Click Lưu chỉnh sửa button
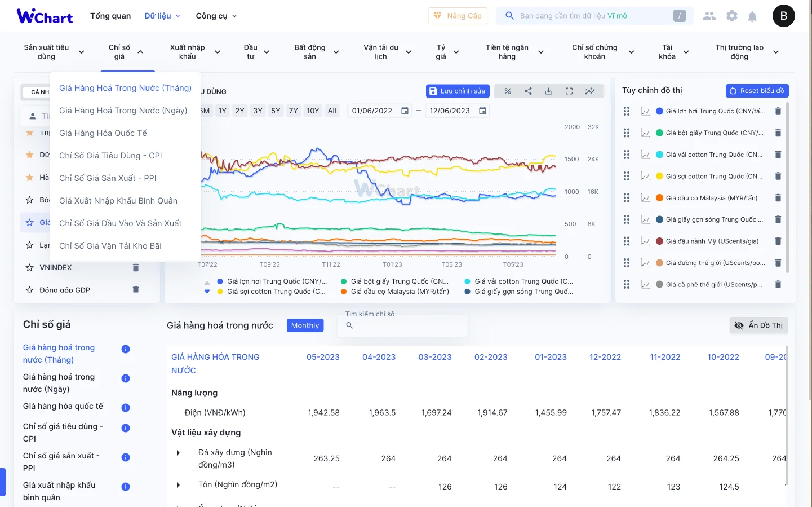This screenshot has height=507, width=812. pos(458,91)
